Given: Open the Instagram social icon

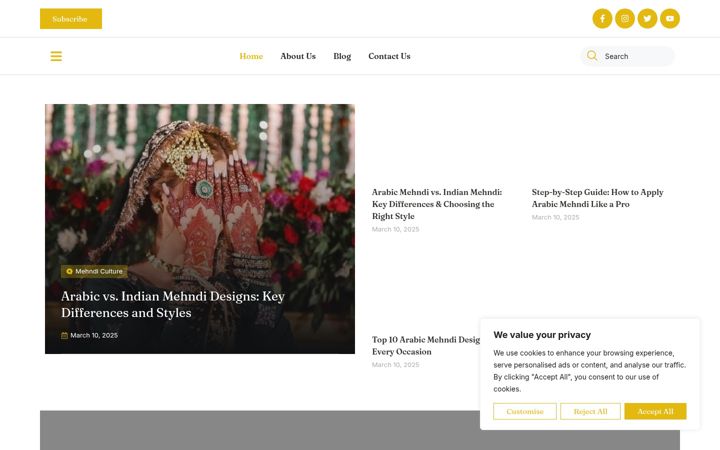Looking at the screenshot, I should [x=624, y=19].
